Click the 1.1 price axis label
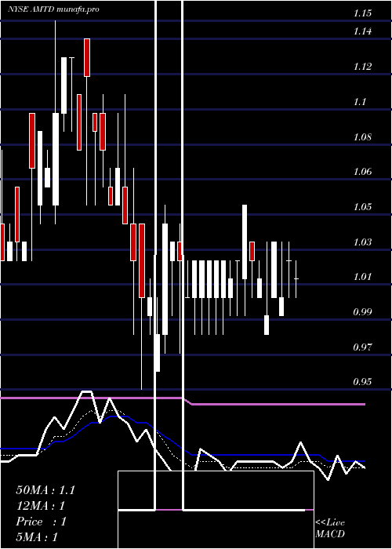Image resolution: width=392 pixels, height=549 pixels. coord(360,102)
